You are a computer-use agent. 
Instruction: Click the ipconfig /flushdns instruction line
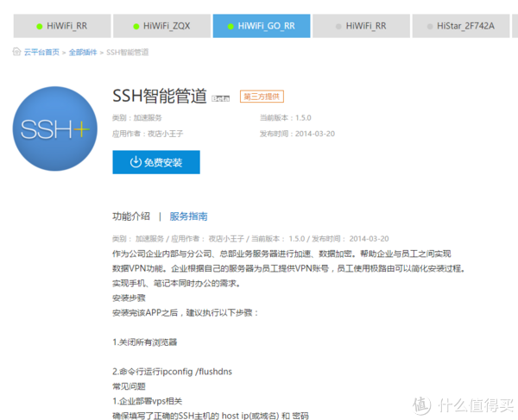click(172, 372)
